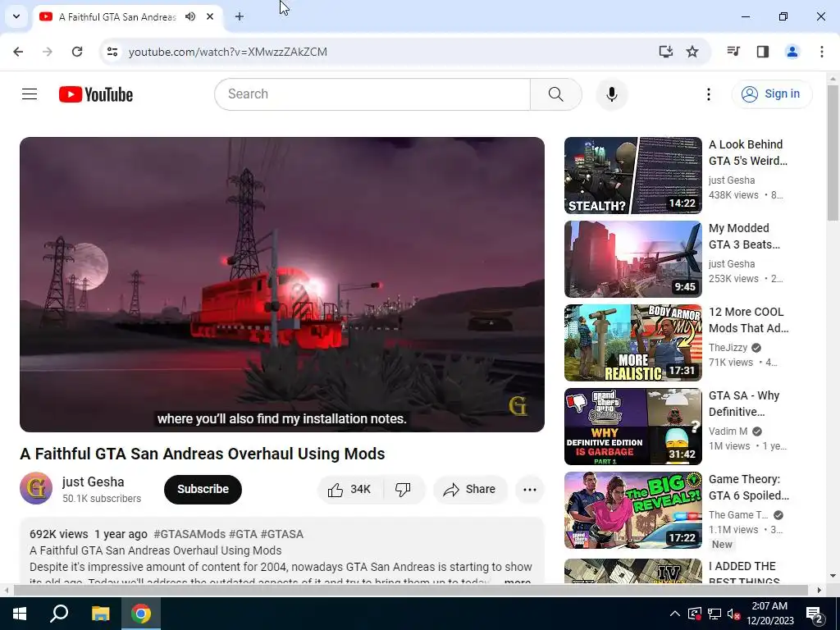
Task: Toggle Chrome side panel
Action: pyautogui.click(x=763, y=52)
